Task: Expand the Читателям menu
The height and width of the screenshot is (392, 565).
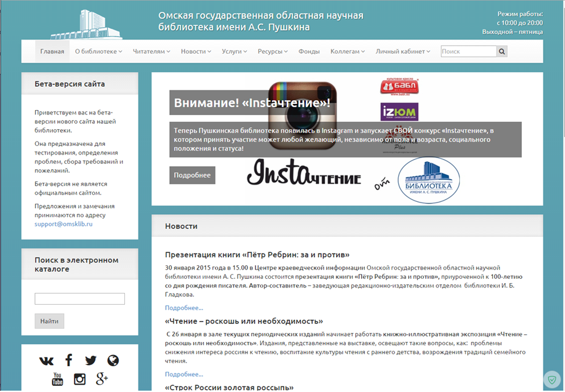Action: pyautogui.click(x=151, y=52)
